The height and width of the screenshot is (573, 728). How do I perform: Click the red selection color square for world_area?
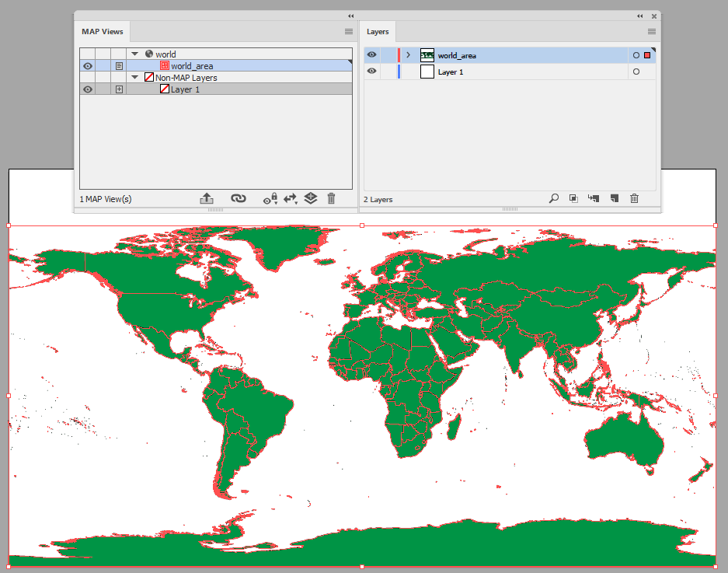click(x=647, y=55)
